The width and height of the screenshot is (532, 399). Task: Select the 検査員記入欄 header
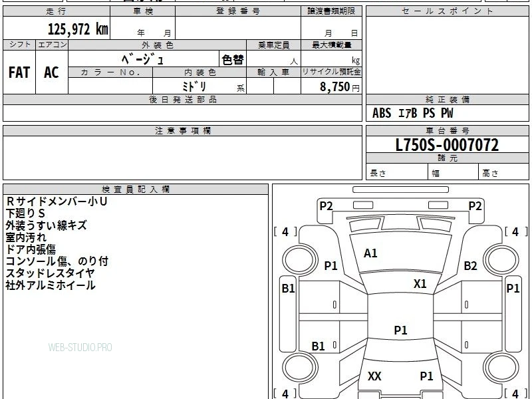(x=136, y=190)
